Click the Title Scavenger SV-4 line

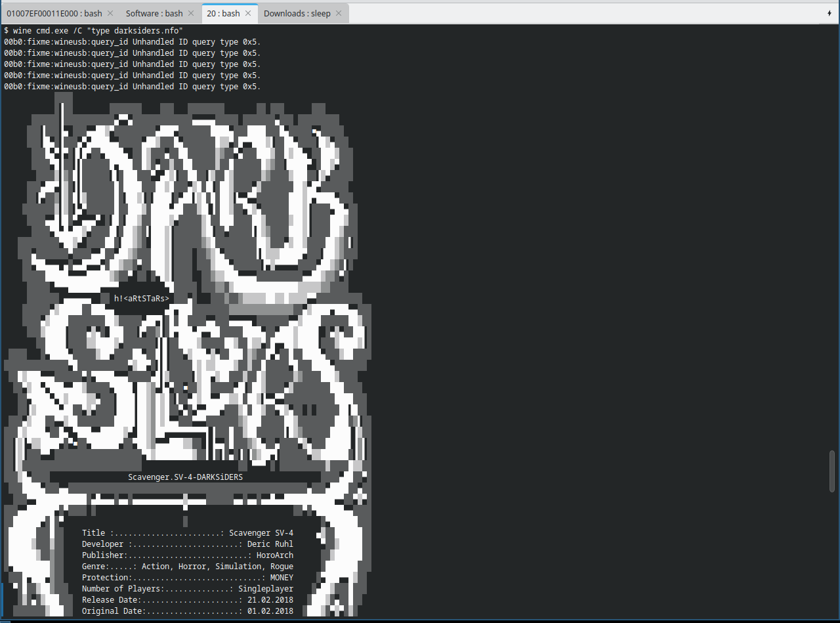coord(187,533)
